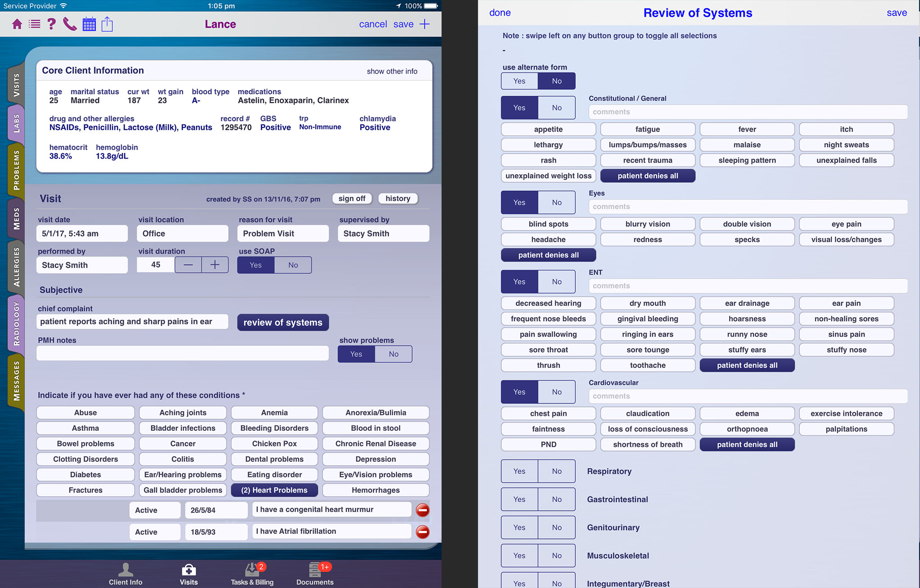Set Musculoskeletal section to Yes
Viewport: 920px width, 588px height.
click(519, 556)
